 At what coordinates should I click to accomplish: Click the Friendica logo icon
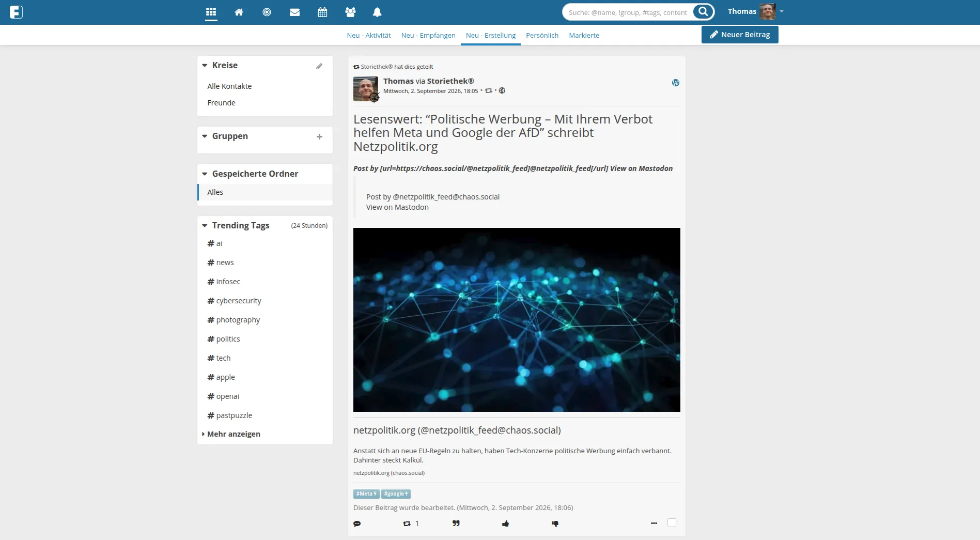16,12
